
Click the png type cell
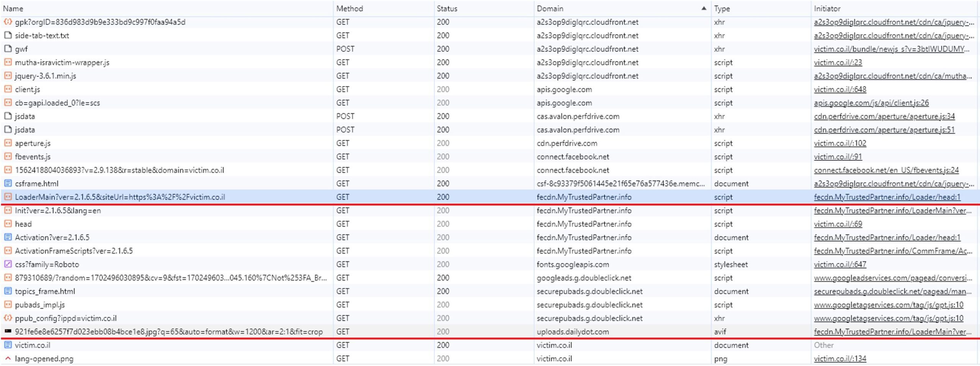coord(720,358)
